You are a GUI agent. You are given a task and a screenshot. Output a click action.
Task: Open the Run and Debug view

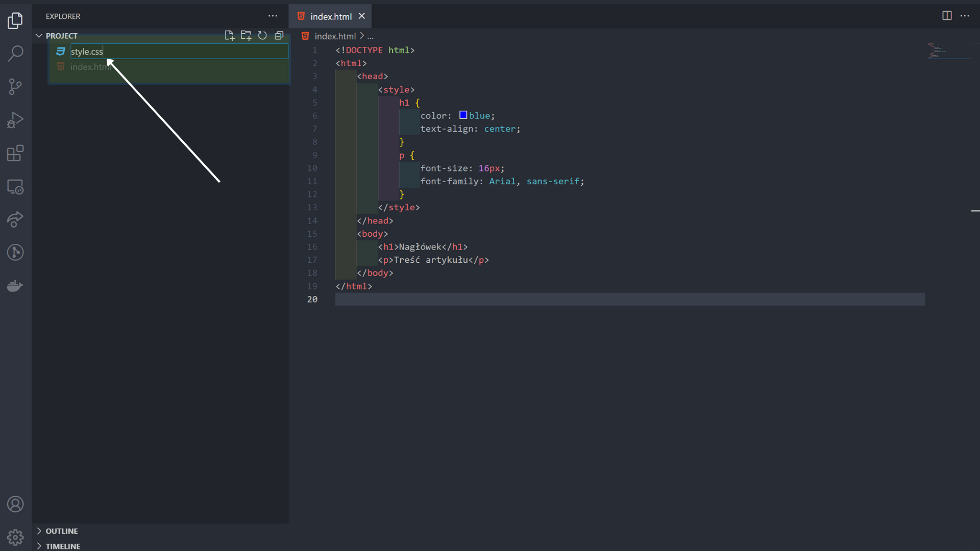15,119
